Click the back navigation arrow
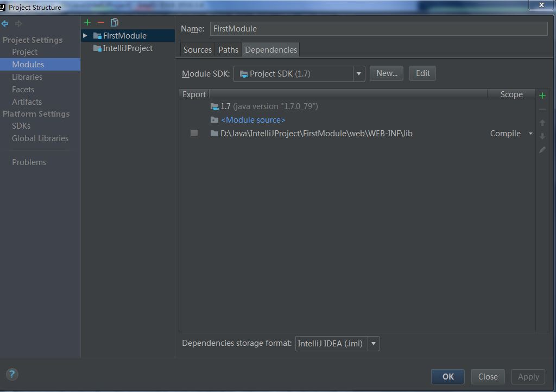Viewport: 556px width, 392px height. pos(5,24)
